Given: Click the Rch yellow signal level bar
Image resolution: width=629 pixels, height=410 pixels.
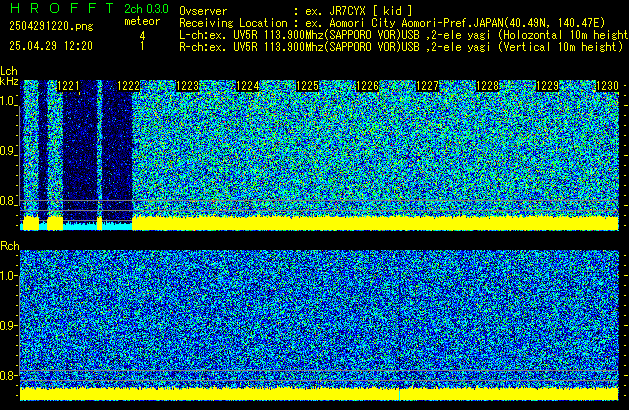Looking at the screenshot, I should tap(319, 394).
